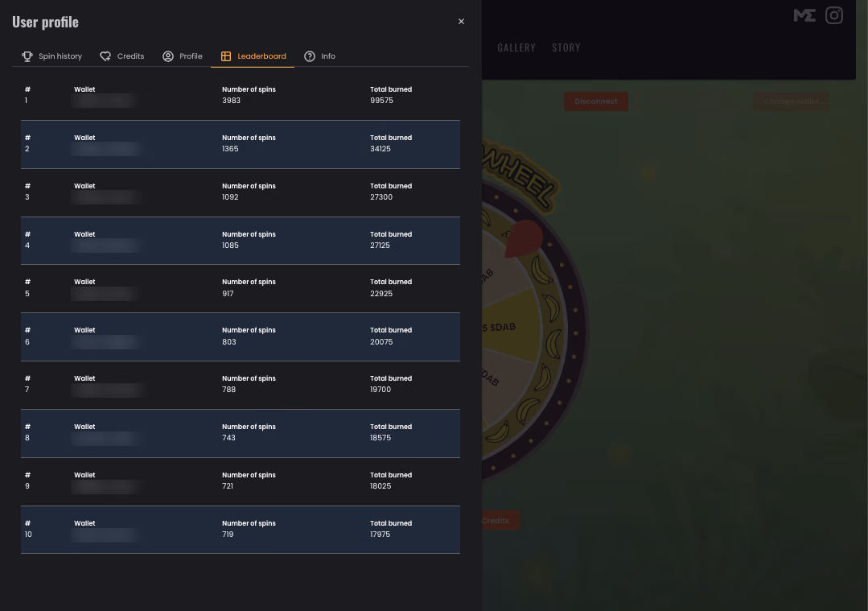868x611 pixels.
Task: Click the blurred wallet of rank 10
Action: tap(104, 535)
